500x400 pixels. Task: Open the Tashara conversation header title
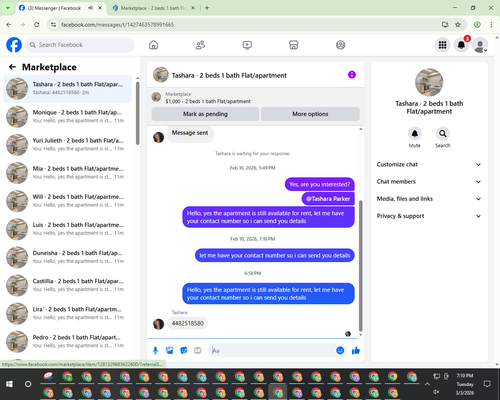pos(229,75)
